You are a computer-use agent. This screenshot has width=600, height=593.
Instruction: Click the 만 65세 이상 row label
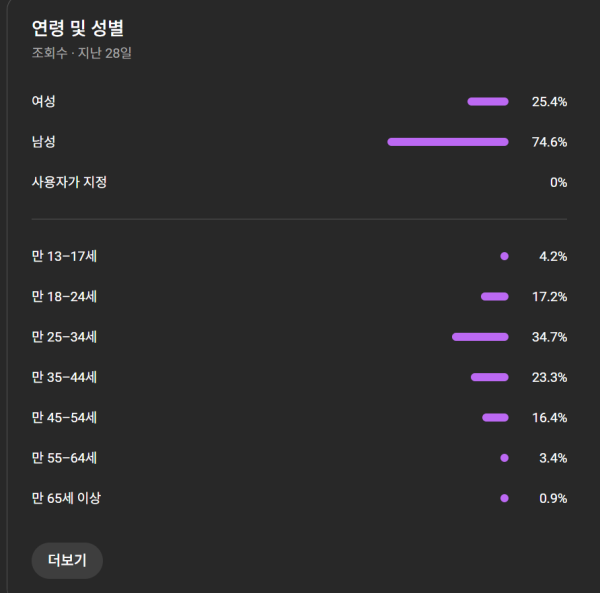(66, 498)
